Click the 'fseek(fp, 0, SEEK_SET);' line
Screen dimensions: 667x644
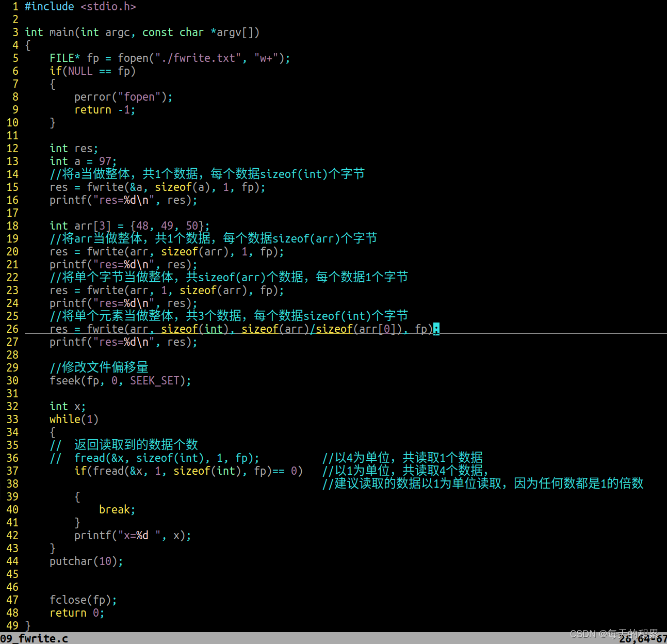click(x=120, y=381)
